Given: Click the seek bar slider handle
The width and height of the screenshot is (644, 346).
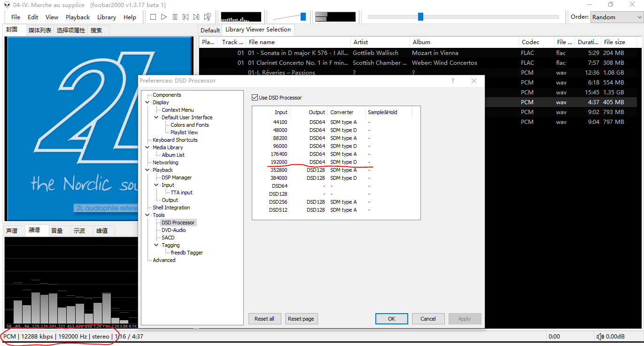Looking at the screenshot, I should 420,17.
